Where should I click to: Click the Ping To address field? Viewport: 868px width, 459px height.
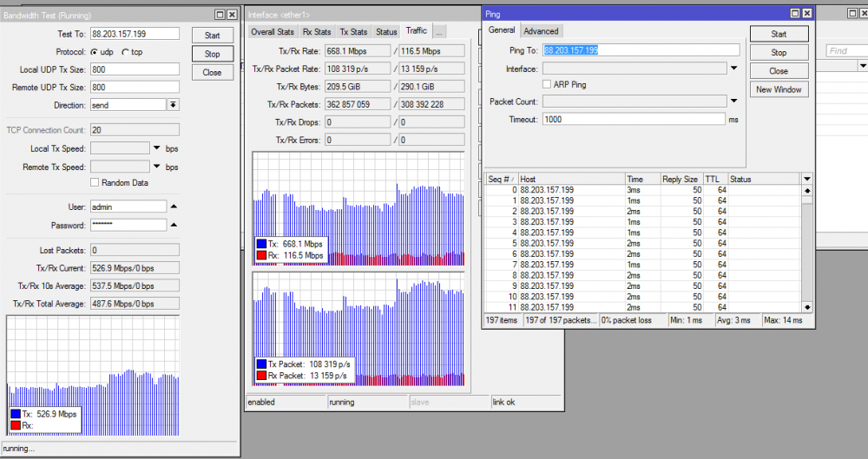tap(641, 50)
